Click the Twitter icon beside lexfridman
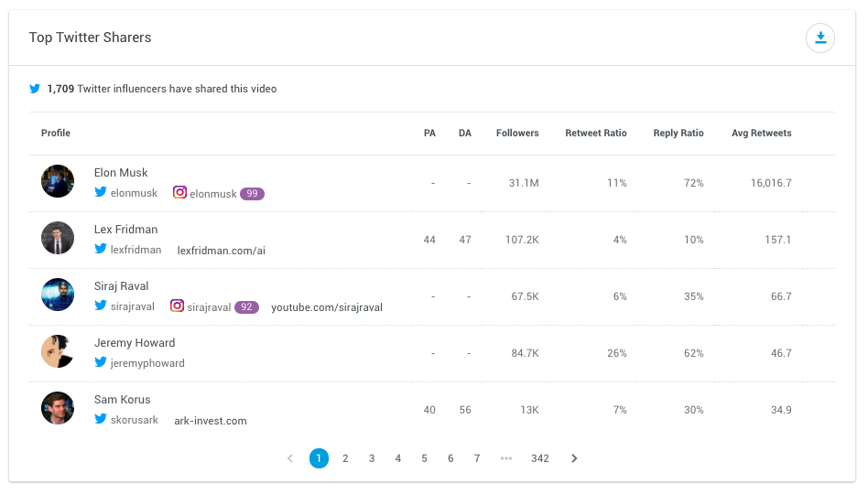868x494 pixels. [101, 250]
